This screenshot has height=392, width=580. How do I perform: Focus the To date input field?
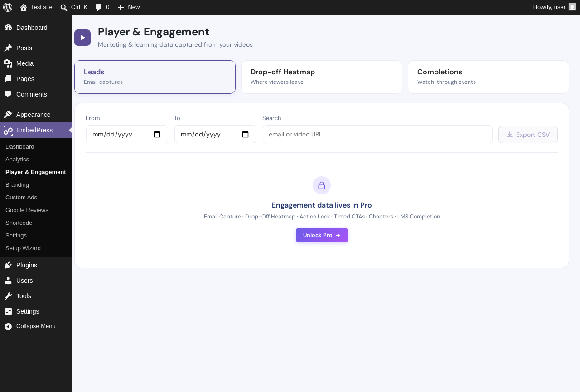[x=215, y=134]
